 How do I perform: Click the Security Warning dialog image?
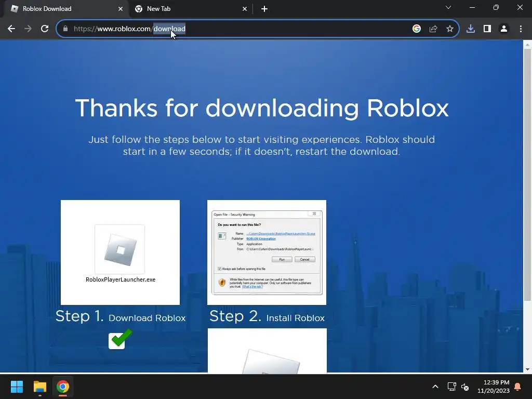267,252
